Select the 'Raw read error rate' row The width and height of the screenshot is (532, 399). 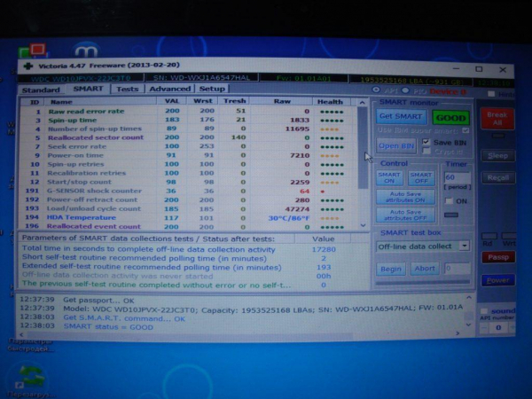[x=188, y=112]
